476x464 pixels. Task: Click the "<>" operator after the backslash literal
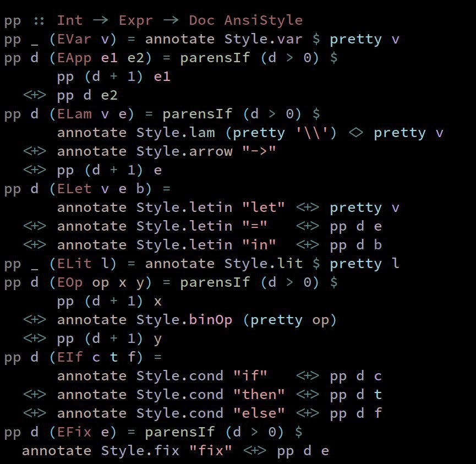(356, 133)
